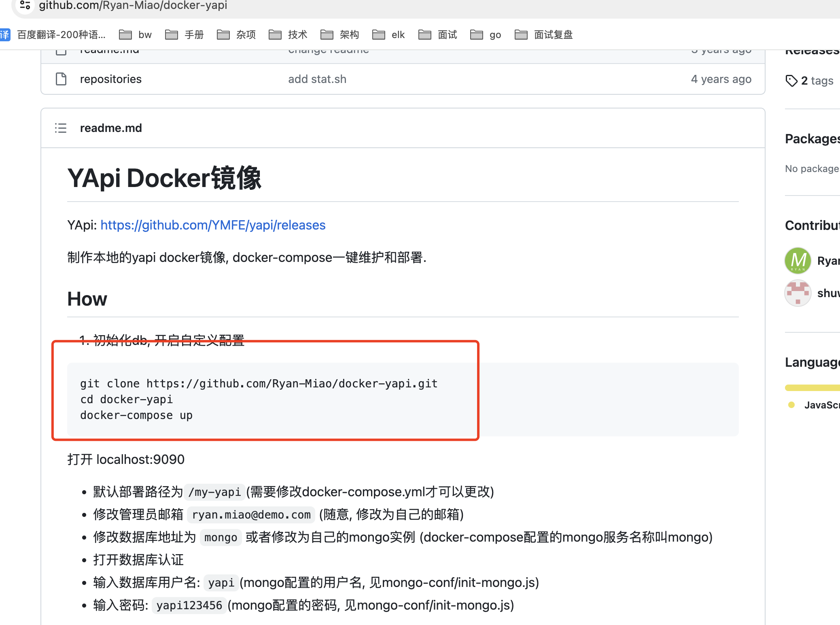
Task: Open the repositories file
Action: point(111,79)
